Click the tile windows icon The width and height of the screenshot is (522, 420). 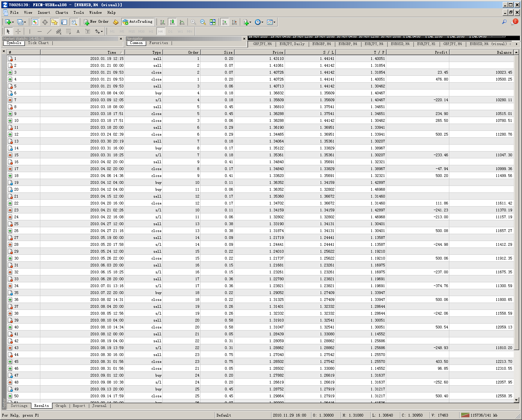(213, 22)
